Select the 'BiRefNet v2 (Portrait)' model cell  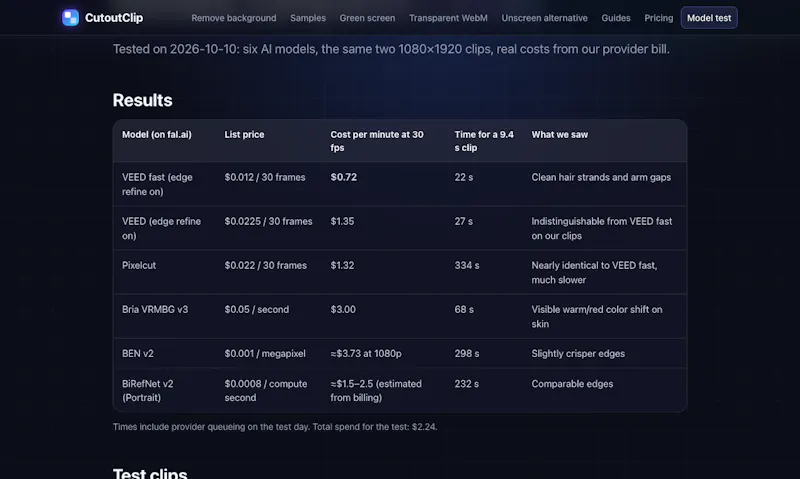pos(147,390)
